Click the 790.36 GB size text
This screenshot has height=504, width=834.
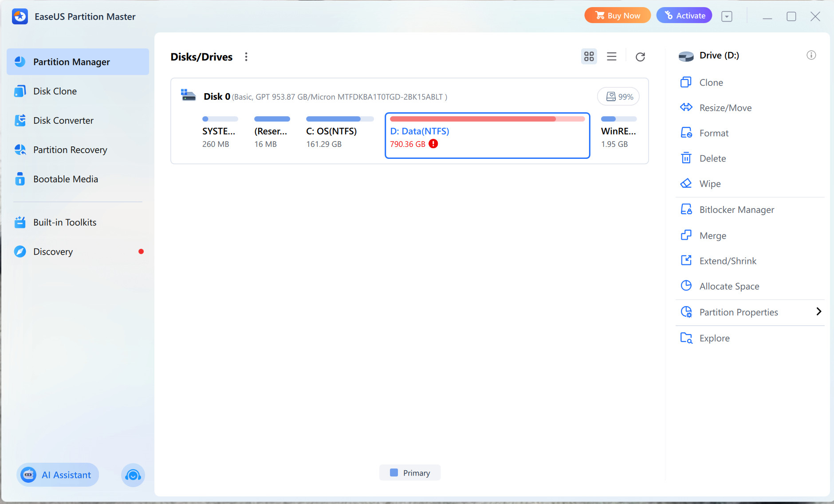408,144
